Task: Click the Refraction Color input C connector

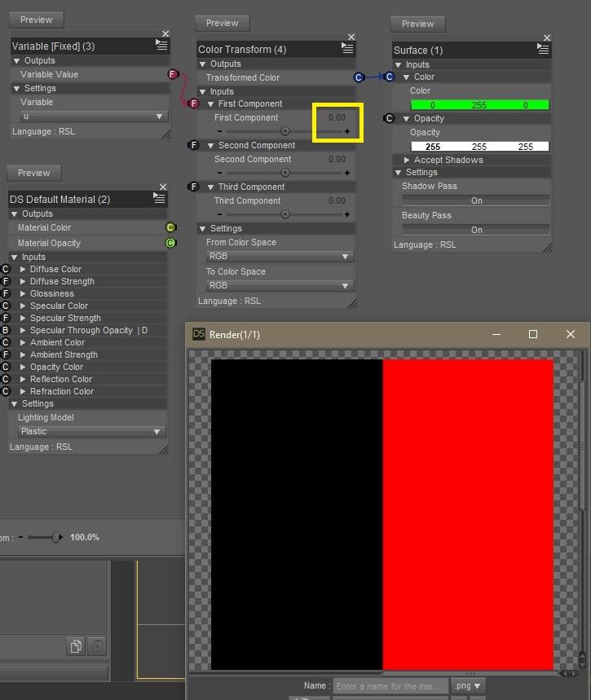Action: (x=6, y=391)
